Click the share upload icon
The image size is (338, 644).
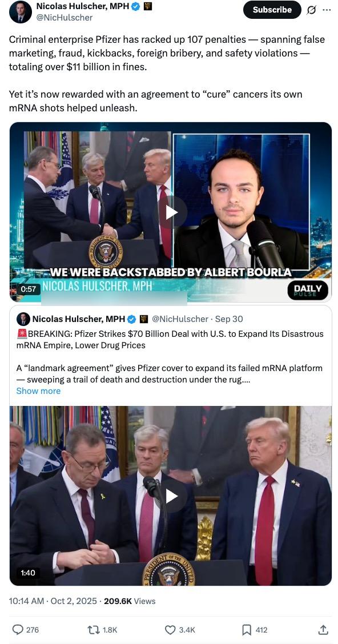pyautogui.click(x=323, y=629)
